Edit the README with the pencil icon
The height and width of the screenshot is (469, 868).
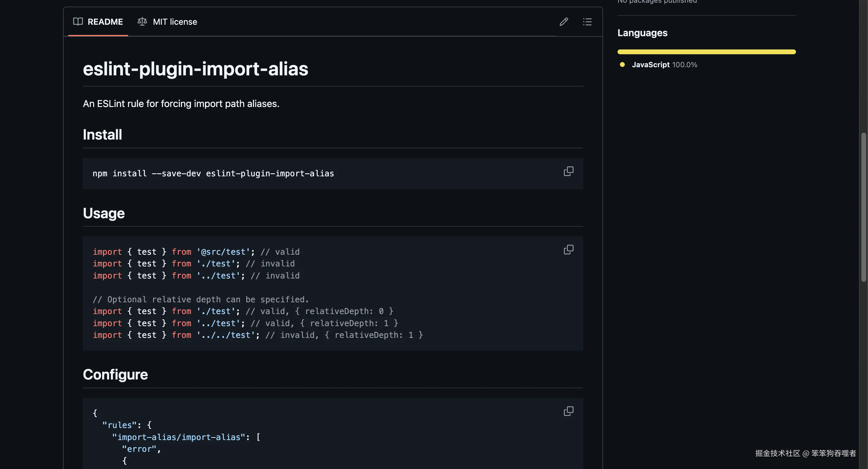click(564, 22)
